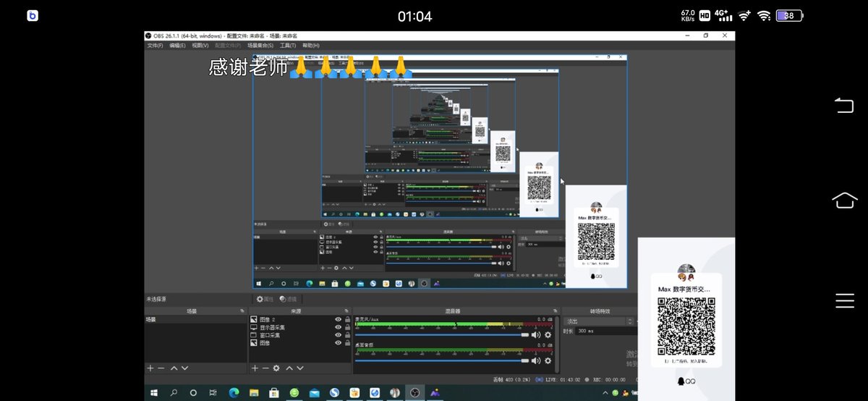
Task: Open Windows taskbar search
Action: coord(174,392)
